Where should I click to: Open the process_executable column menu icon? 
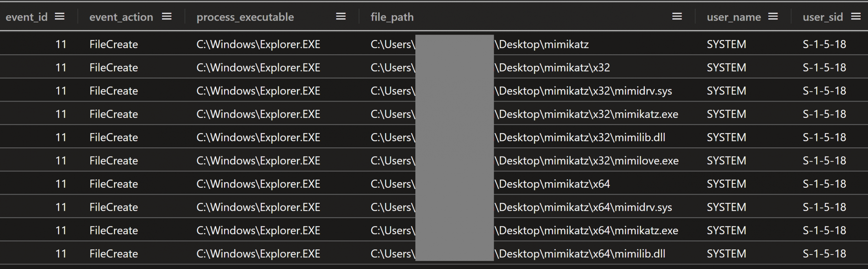coord(341,17)
